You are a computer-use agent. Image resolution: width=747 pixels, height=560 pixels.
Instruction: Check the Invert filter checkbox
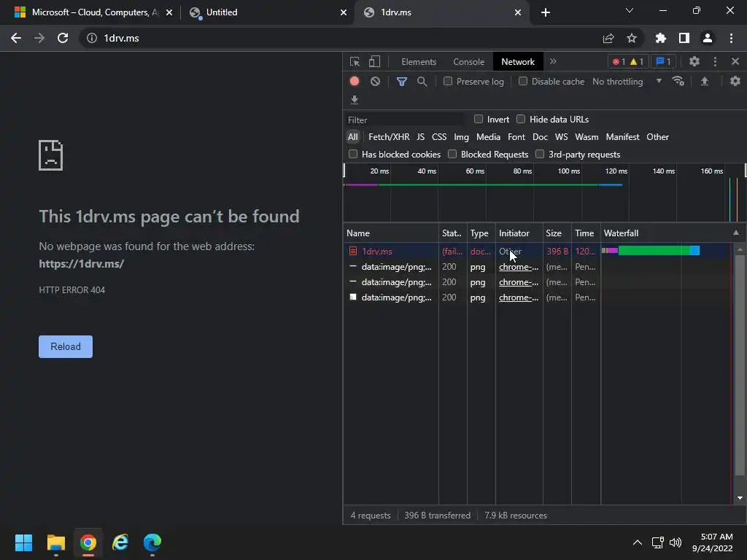point(479,119)
